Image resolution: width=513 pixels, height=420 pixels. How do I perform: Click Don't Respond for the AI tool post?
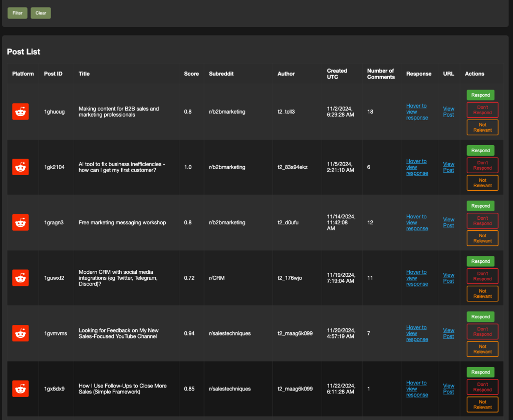click(x=482, y=165)
